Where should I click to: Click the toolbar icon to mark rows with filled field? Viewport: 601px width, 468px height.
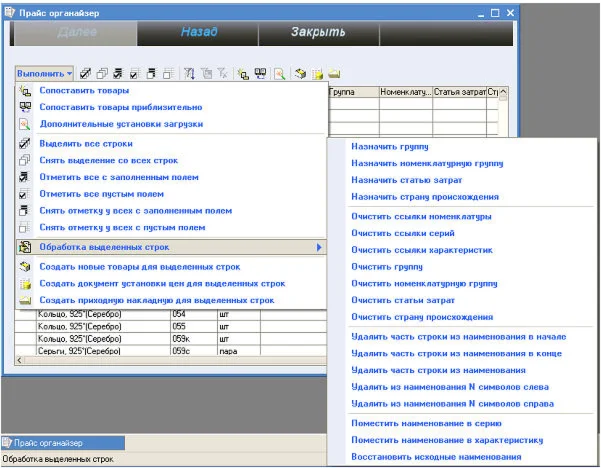(118, 74)
